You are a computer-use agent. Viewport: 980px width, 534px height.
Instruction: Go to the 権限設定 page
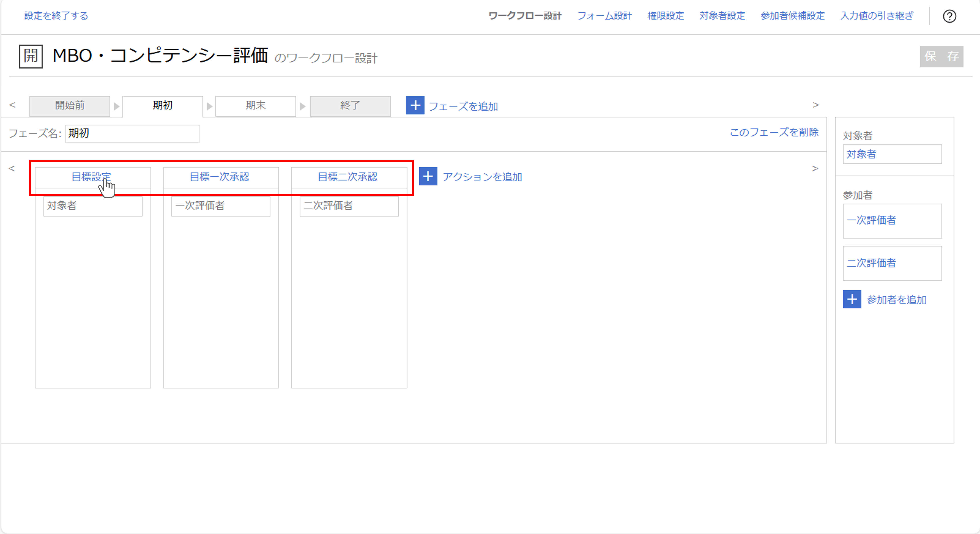coord(665,16)
